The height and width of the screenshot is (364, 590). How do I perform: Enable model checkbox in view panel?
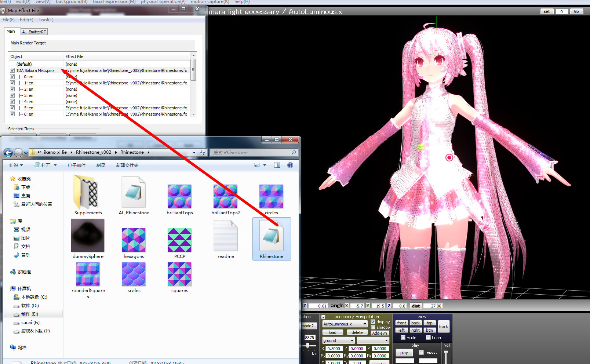(403, 338)
